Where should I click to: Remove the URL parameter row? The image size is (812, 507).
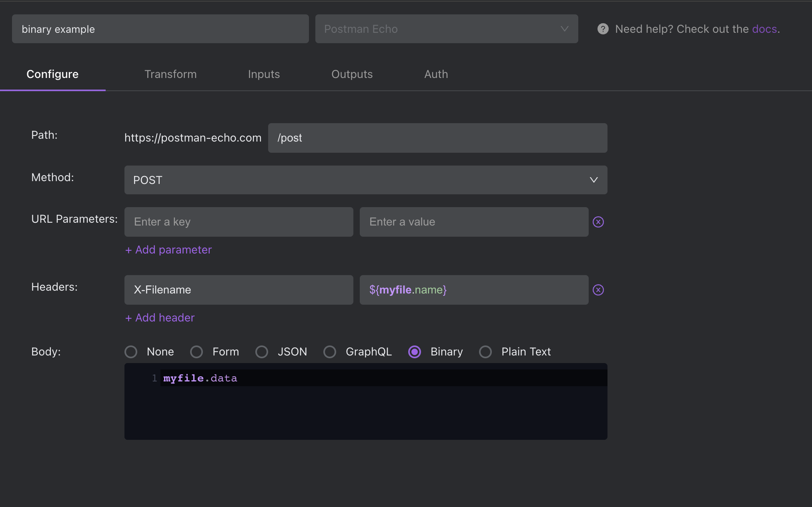click(598, 222)
